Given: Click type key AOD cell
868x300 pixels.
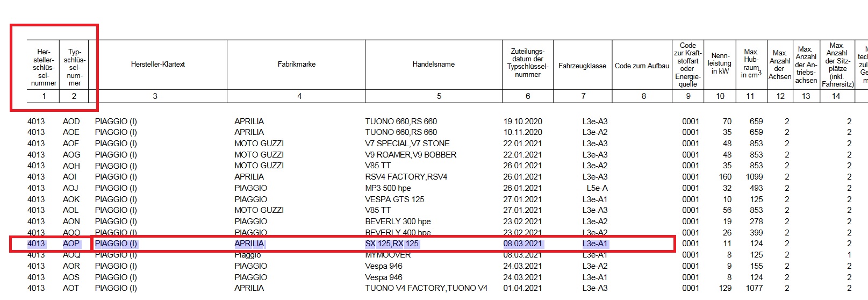Looking at the screenshot, I should click(x=71, y=122).
